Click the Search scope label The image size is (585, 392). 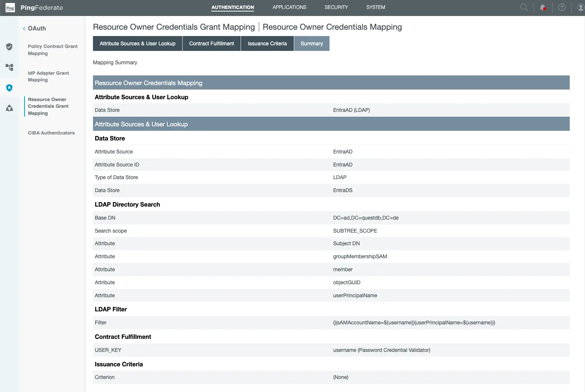pyautogui.click(x=110, y=231)
